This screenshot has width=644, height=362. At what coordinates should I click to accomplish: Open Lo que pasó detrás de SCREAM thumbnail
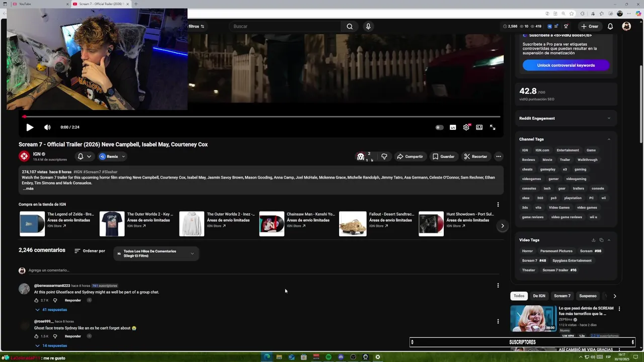point(533,318)
